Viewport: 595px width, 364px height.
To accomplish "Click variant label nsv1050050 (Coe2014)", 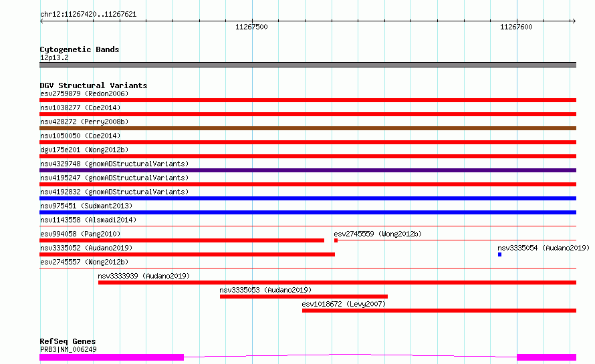I will tap(80, 136).
